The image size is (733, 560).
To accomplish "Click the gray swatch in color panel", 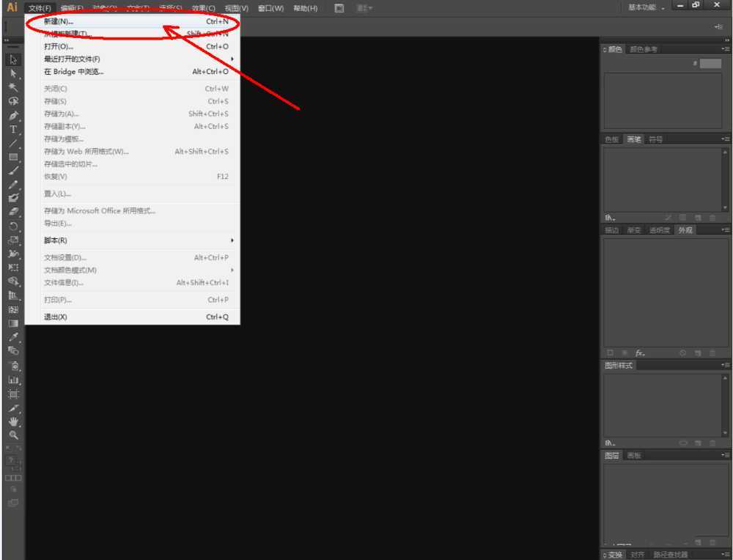I will pyautogui.click(x=710, y=64).
